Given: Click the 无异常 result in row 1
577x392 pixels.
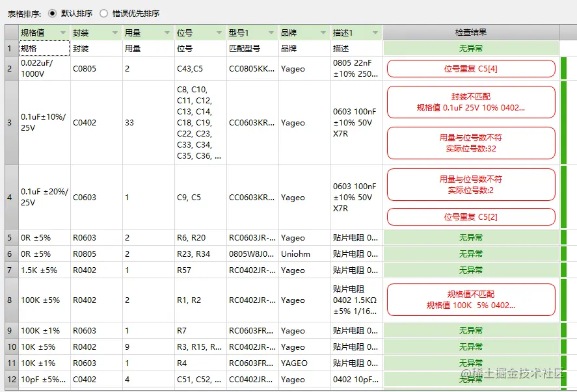Looking at the screenshot, I should pos(471,48).
